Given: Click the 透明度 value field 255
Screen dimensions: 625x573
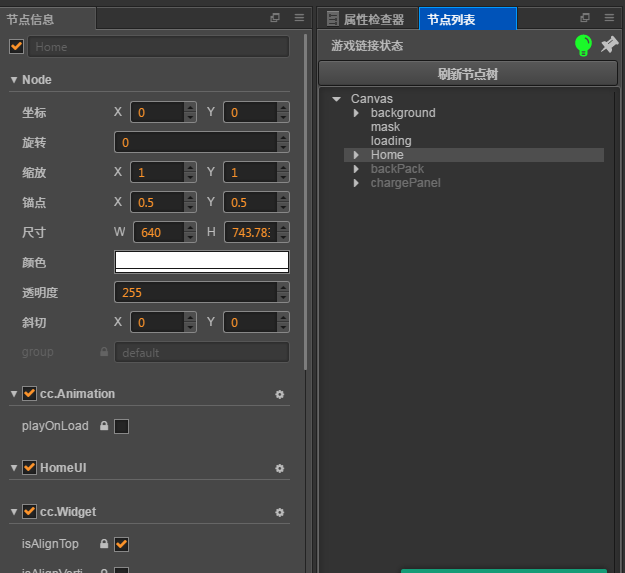Looking at the screenshot, I should (196, 292).
